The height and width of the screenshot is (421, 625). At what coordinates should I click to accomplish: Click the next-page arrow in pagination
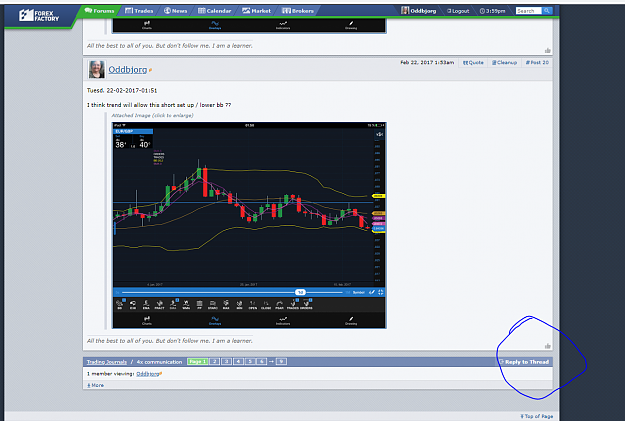(x=271, y=362)
